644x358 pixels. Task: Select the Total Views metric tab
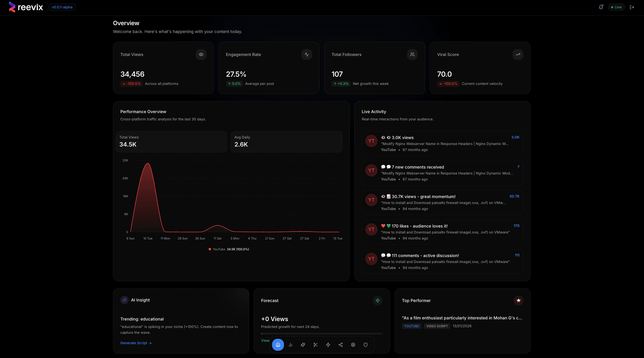(x=171, y=142)
